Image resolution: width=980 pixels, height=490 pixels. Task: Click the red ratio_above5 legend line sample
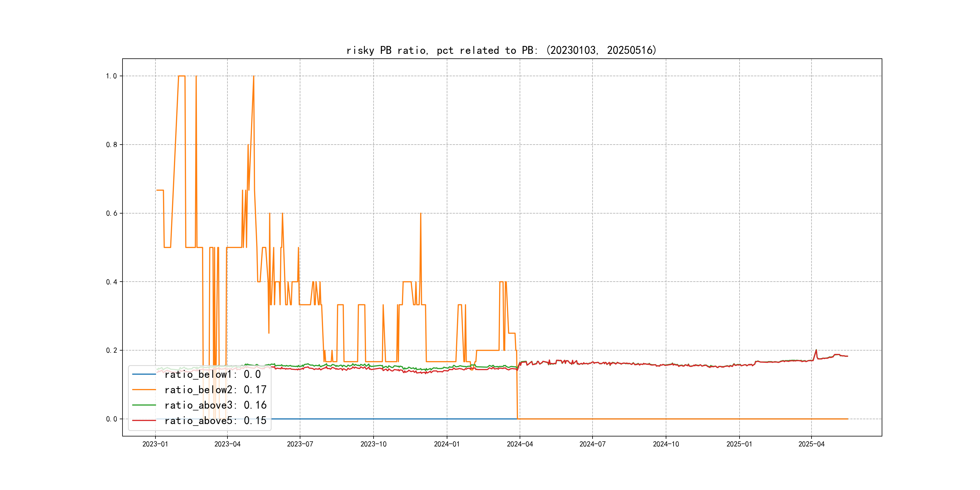(144, 420)
